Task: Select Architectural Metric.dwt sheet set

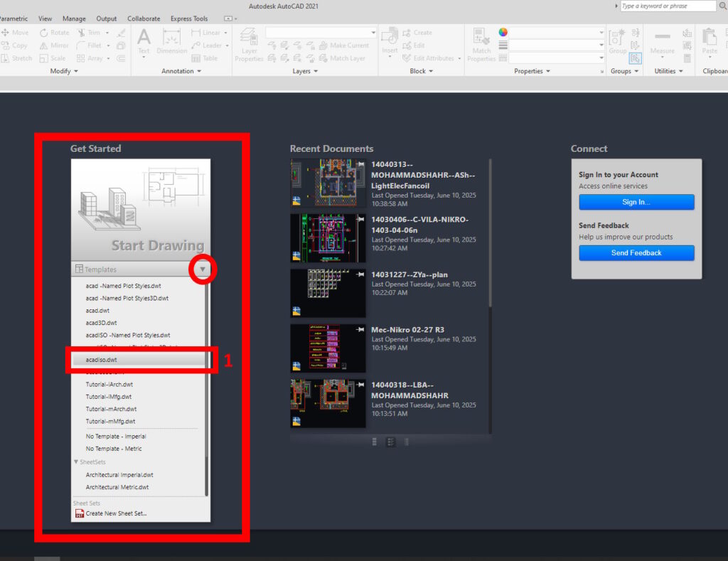Action: (117, 487)
